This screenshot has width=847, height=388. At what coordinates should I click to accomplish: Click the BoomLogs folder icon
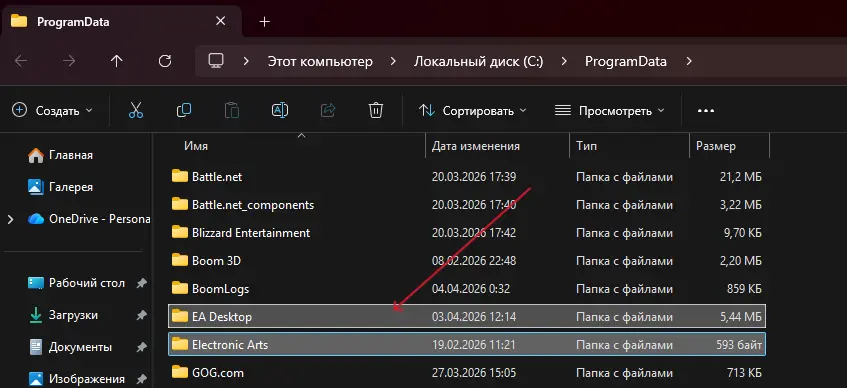pos(180,289)
